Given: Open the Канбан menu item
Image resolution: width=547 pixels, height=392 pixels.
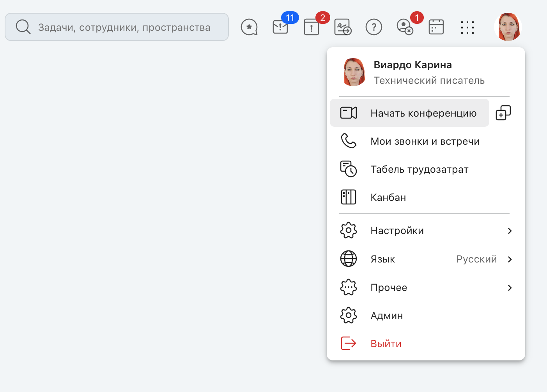Looking at the screenshot, I should pos(426,197).
